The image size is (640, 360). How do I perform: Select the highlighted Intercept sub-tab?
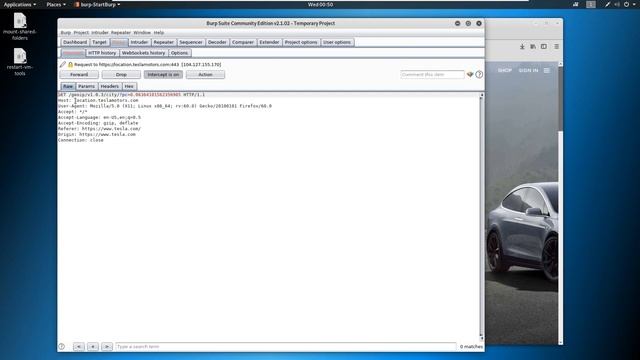click(x=73, y=53)
